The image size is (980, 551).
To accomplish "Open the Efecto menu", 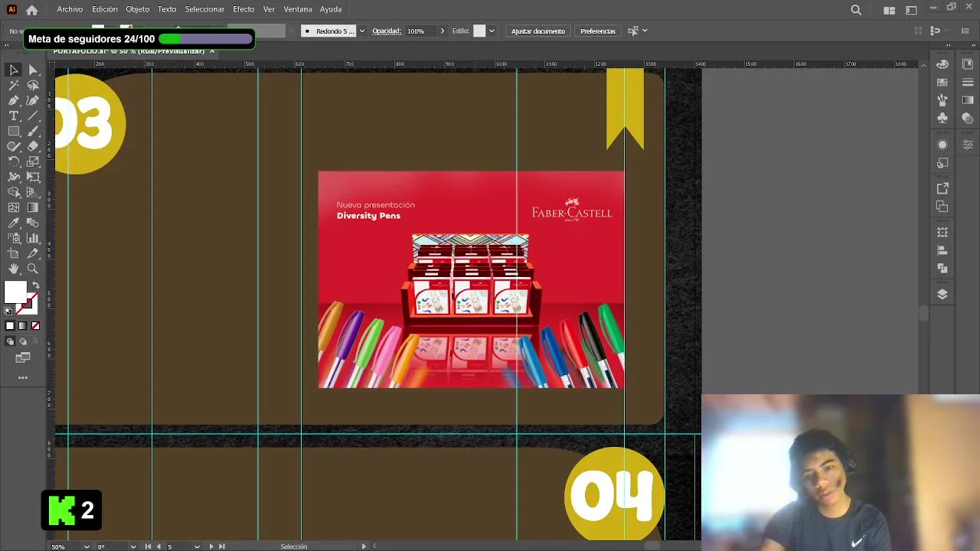I will (x=243, y=9).
